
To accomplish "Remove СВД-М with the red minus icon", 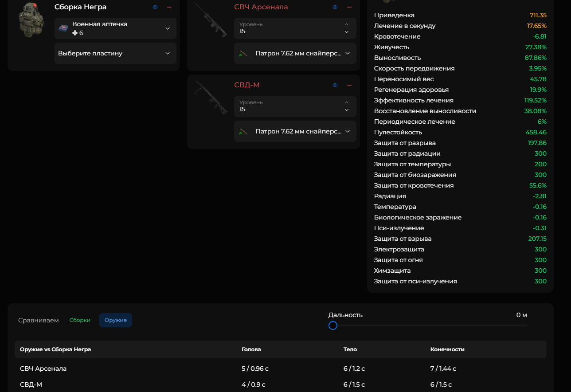I will pos(349,85).
